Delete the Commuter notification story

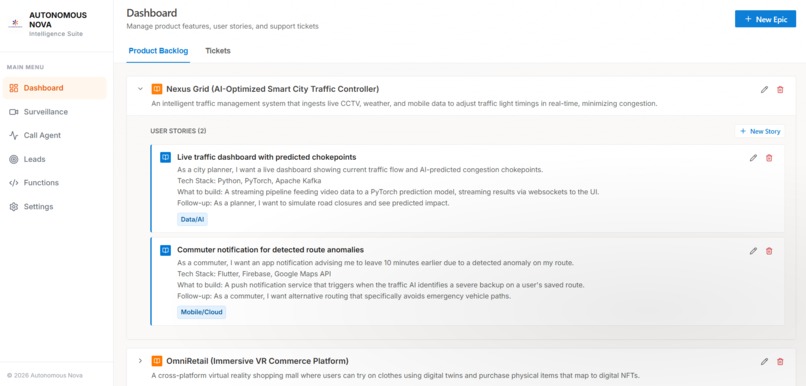pos(769,251)
